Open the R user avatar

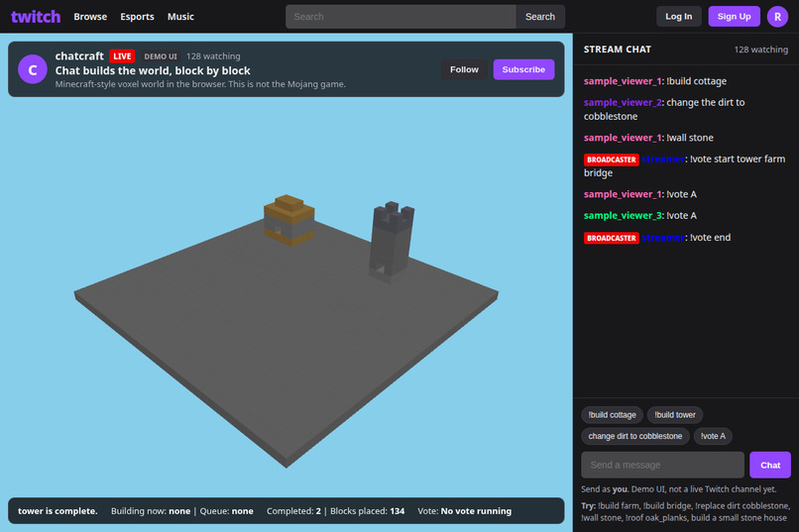[x=777, y=17]
